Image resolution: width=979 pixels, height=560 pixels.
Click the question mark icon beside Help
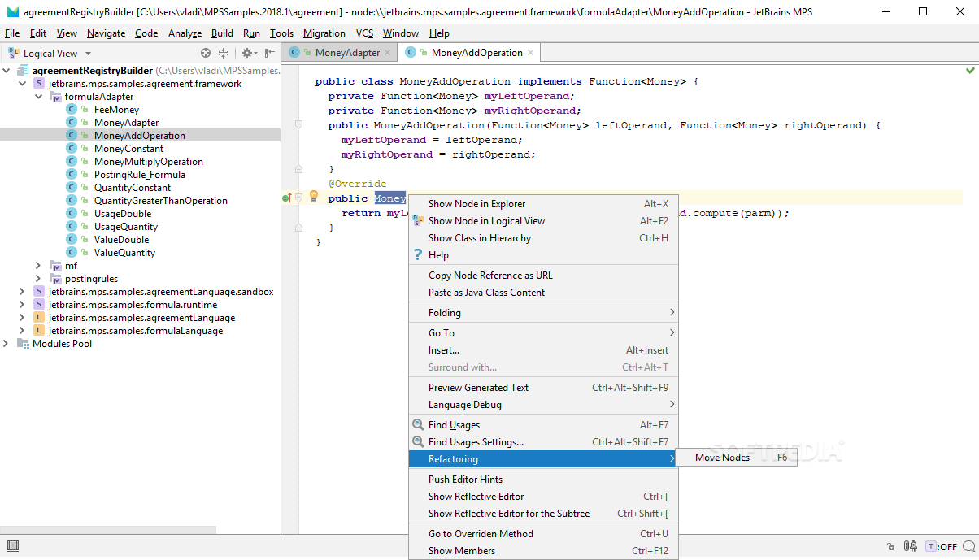coord(418,255)
